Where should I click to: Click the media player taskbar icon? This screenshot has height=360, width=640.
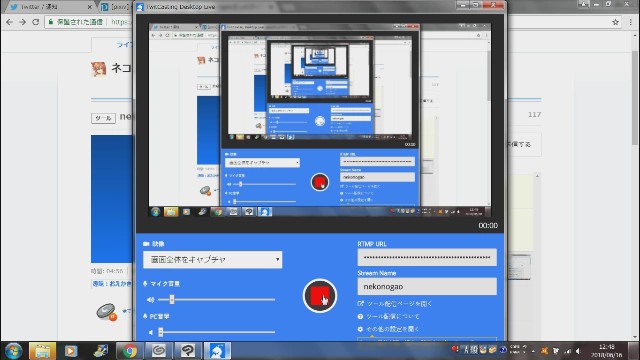[x=71, y=351]
